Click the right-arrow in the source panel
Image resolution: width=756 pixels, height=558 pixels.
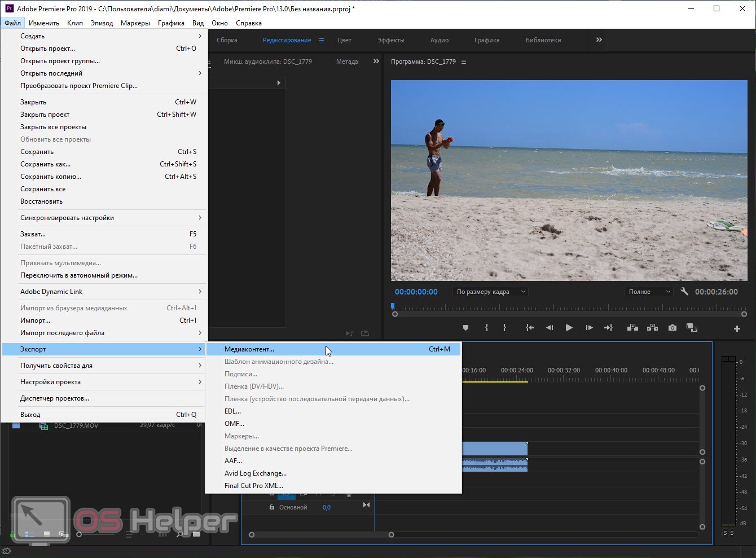(279, 83)
